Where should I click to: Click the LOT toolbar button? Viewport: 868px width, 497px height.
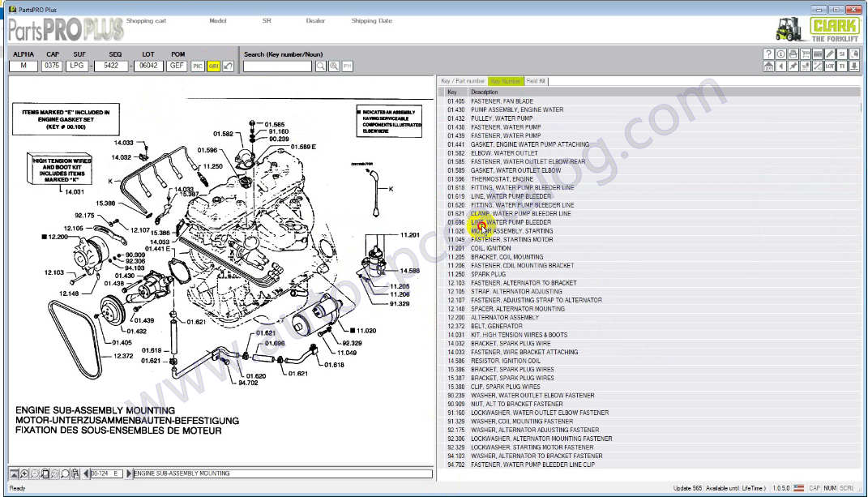(x=830, y=66)
